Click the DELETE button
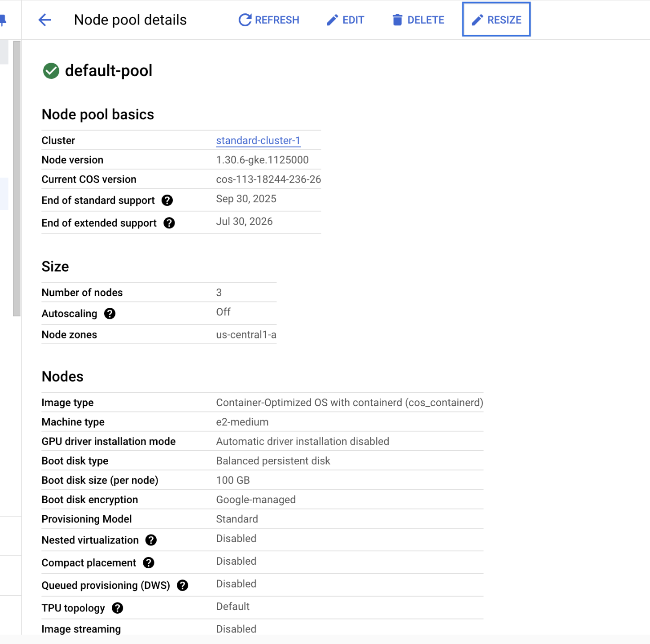 pyautogui.click(x=418, y=20)
